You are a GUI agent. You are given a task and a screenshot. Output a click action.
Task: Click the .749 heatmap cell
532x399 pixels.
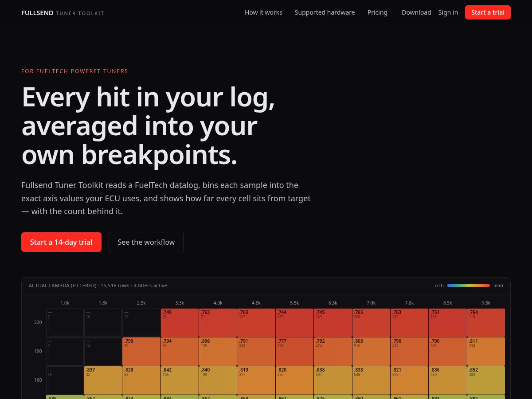[x=180, y=323]
